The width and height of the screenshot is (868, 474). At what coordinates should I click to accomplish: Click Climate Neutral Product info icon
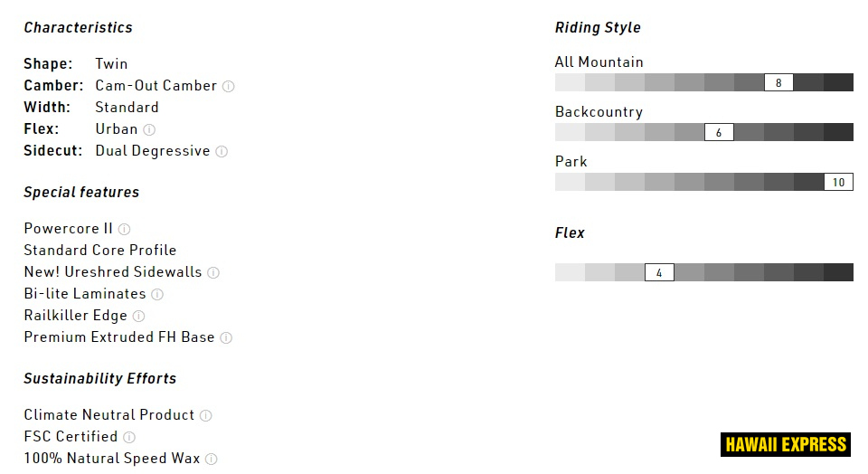[206, 416]
